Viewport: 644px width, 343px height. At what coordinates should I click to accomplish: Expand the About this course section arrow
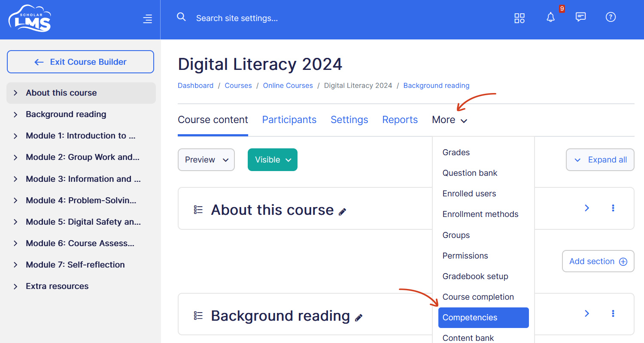(587, 208)
